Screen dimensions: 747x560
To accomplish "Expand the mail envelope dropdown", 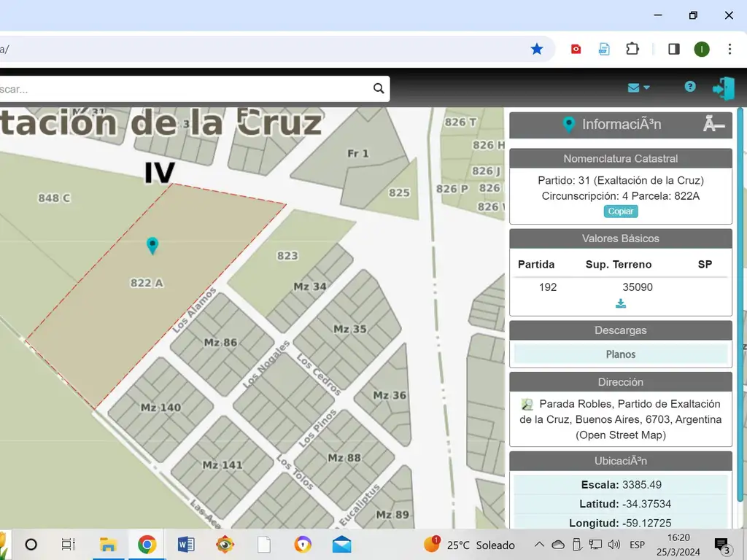I will (x=638, y=87).
